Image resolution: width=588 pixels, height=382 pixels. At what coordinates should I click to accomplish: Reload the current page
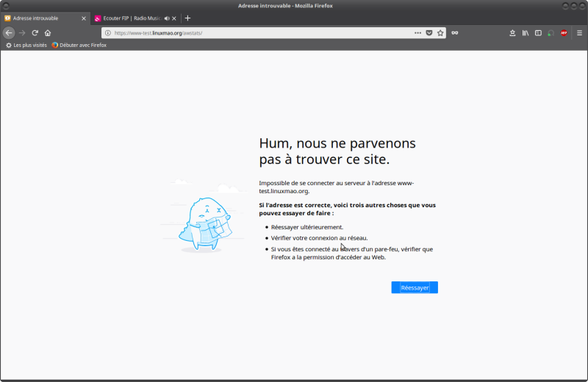[x=35, y=33]
